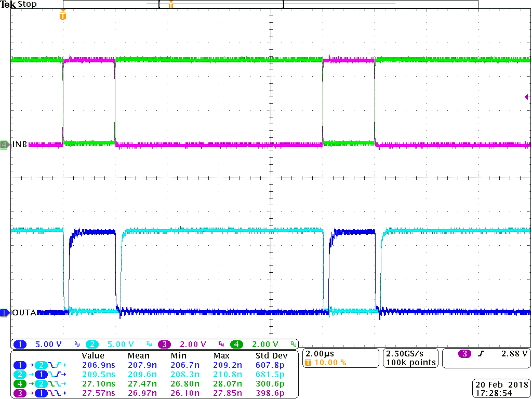Toggle the Bw bandwidth limit for Channel 4

click(x=294, y=344)
